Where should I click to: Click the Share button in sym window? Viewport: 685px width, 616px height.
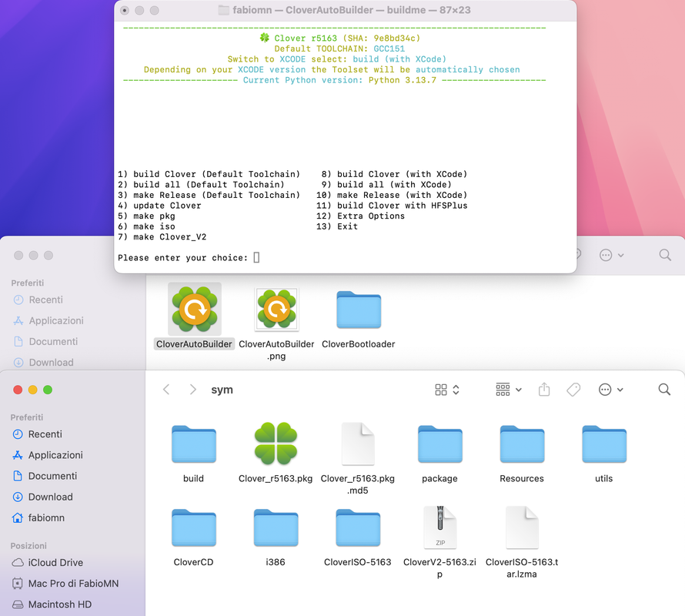point(544,389)
